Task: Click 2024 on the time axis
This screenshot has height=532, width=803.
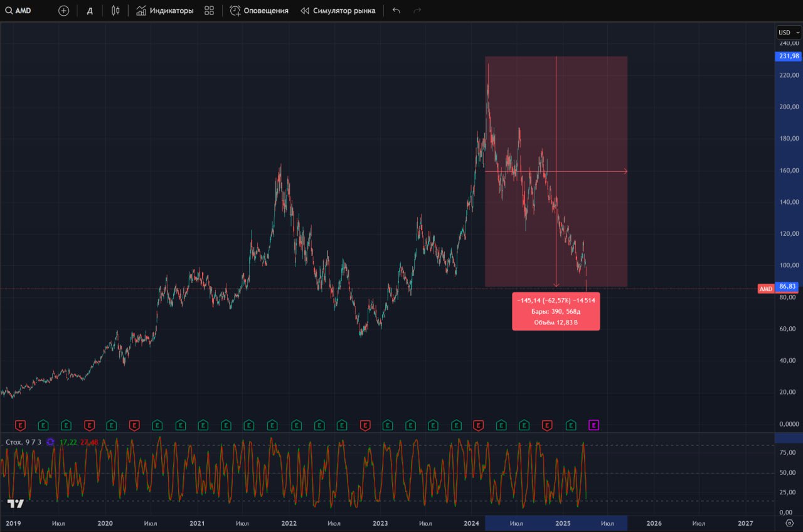Action: [x=472, y=523]
